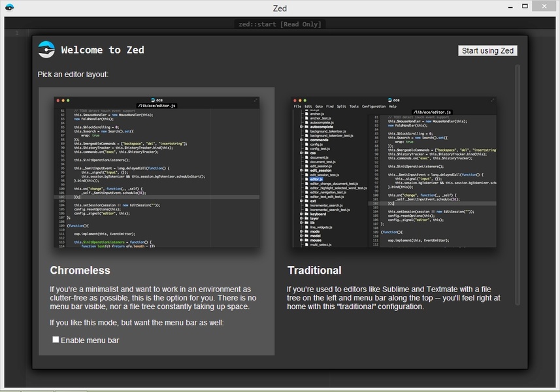Click red close dot in Chromeless preview

(58, 100)
